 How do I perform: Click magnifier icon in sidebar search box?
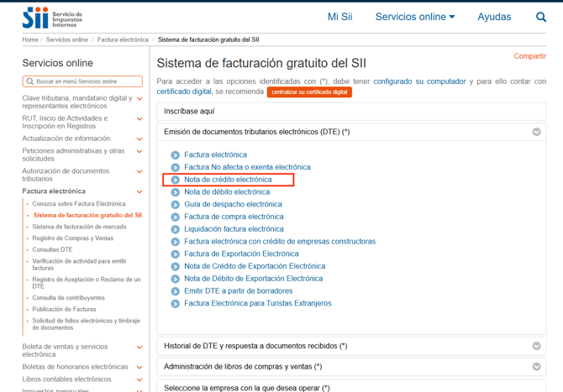pos(30,81)
